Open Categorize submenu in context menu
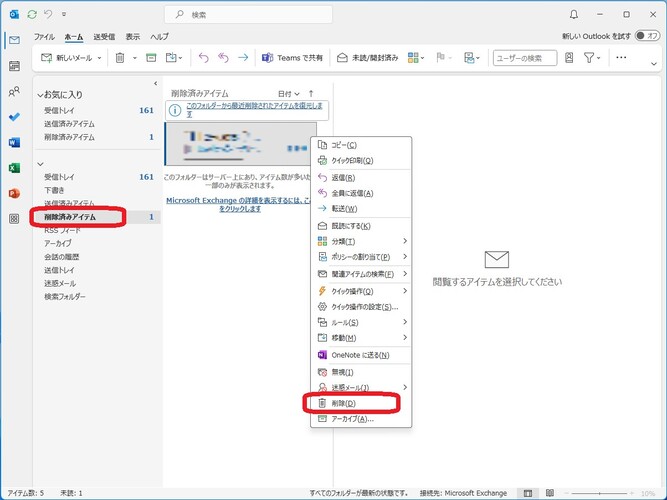667x500 pixels. [361, 241]
